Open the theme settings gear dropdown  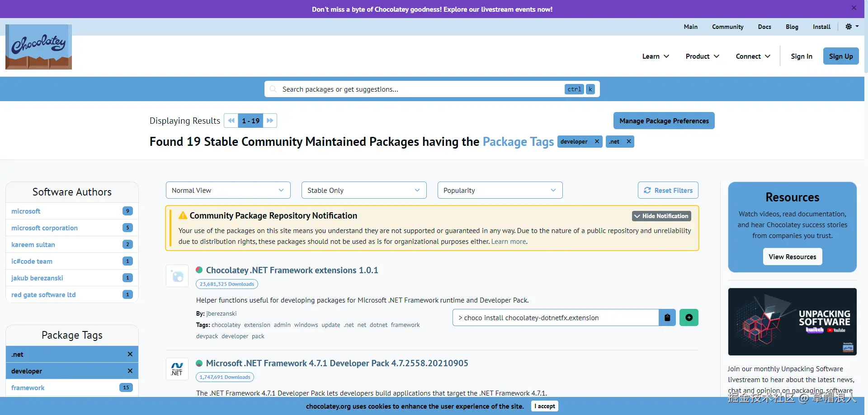click(x=852, y=27)
